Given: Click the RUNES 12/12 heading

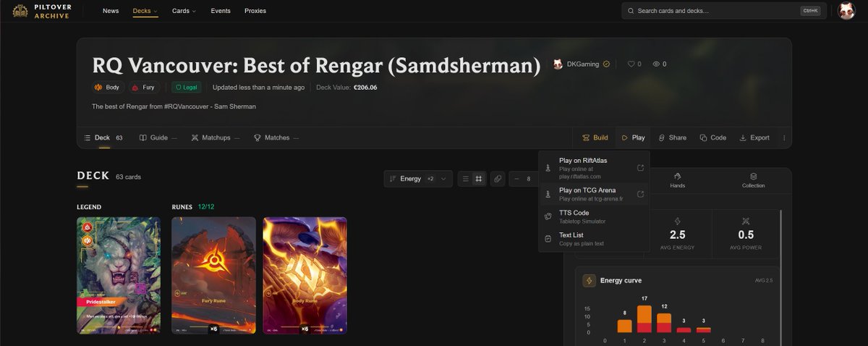Looking at the screenshot, I should pyautogui.click(x=192, y=207).
